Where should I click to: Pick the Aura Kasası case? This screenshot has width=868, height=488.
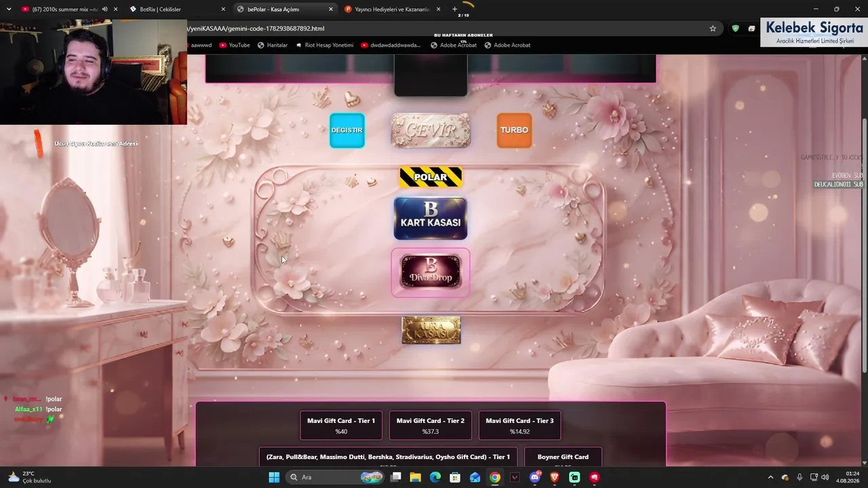tap(431, 330)
